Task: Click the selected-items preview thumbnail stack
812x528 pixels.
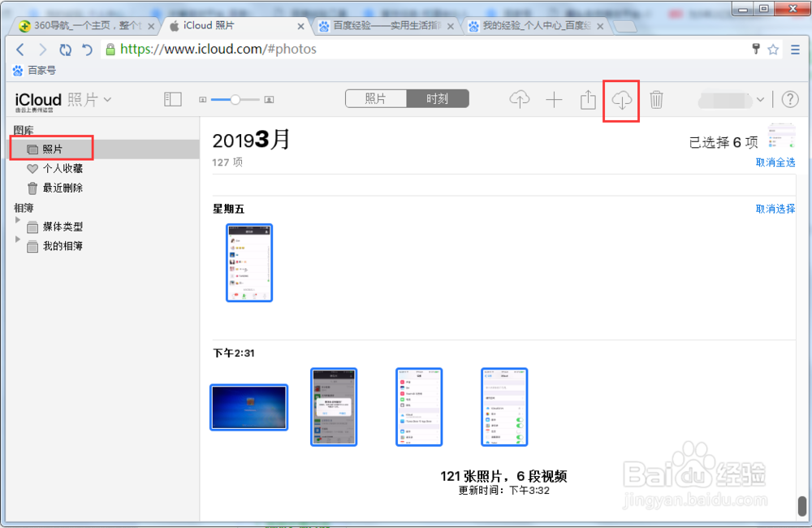Action: [x=781, y=136]
